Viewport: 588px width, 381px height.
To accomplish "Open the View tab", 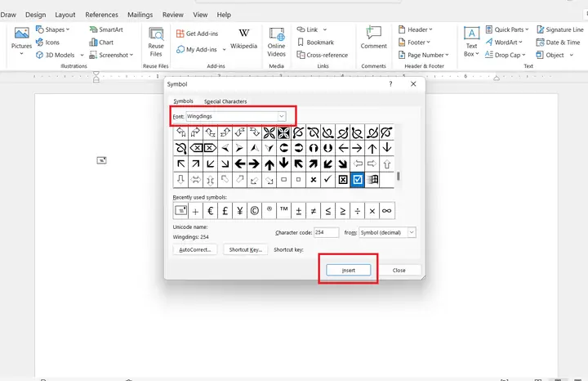I will tap(200, 15).
